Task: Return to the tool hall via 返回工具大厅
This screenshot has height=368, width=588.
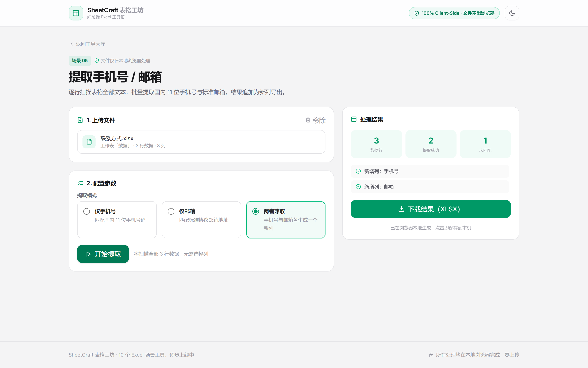Action: [x=88, y=44]
